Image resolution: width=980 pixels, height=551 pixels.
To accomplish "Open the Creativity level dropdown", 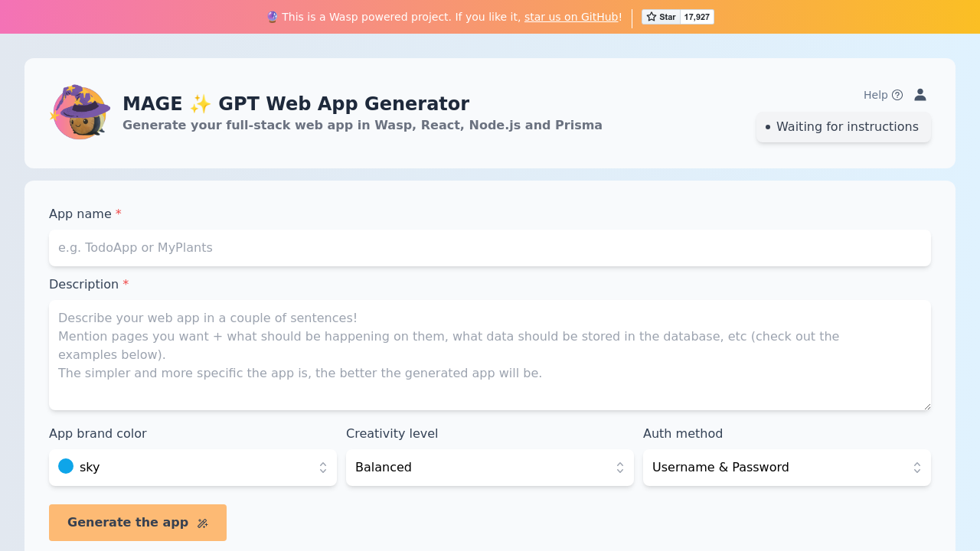I will [489, 467].
